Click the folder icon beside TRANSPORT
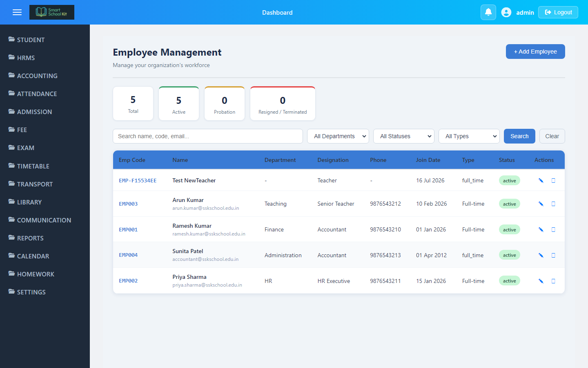The image size is (588, 368). [x=12, y=184]
